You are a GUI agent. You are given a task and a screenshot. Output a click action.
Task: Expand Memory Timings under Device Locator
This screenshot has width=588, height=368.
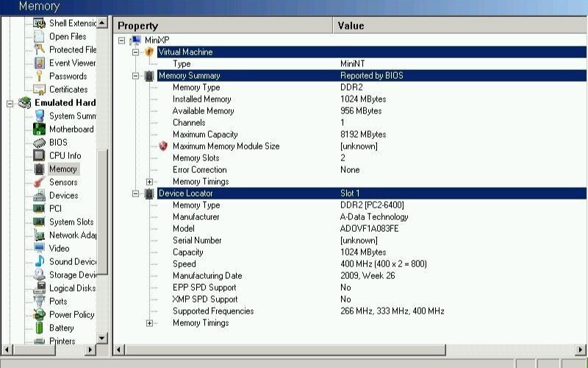coord(149,323)
